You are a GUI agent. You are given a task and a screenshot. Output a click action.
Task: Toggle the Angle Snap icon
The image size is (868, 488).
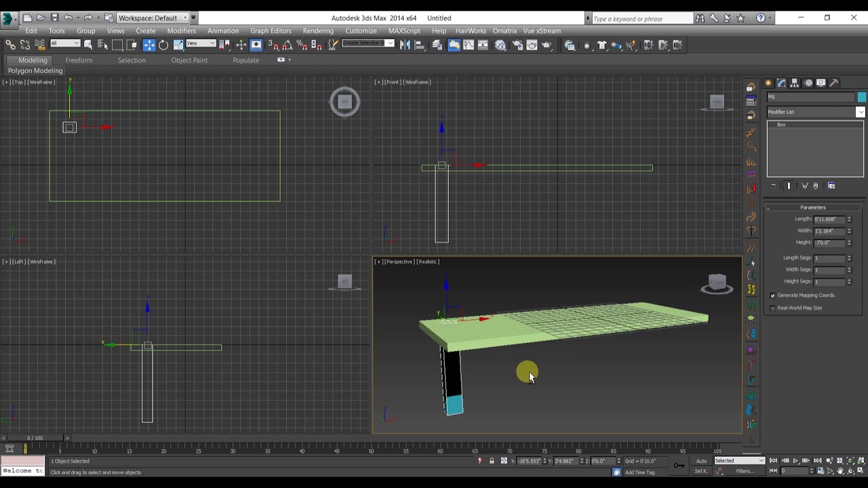tap(288, 45)
